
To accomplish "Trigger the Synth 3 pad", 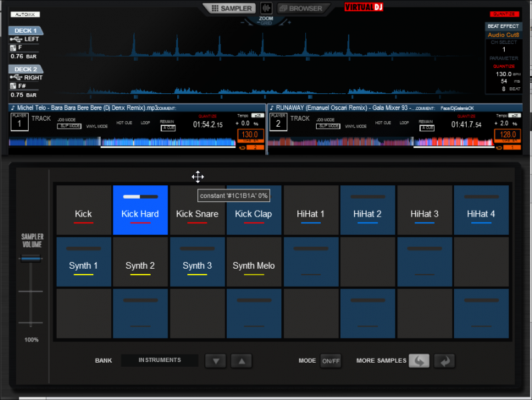I will point(197,262).
